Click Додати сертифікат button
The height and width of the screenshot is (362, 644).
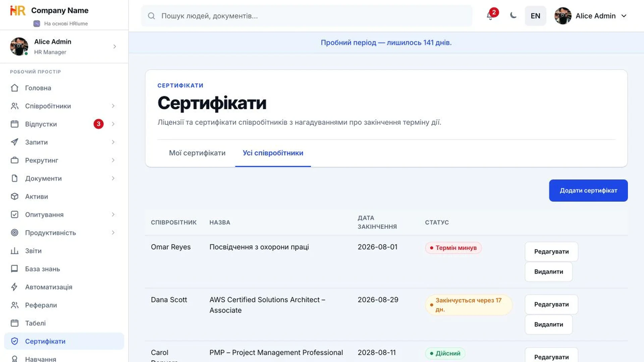point(588,190)
